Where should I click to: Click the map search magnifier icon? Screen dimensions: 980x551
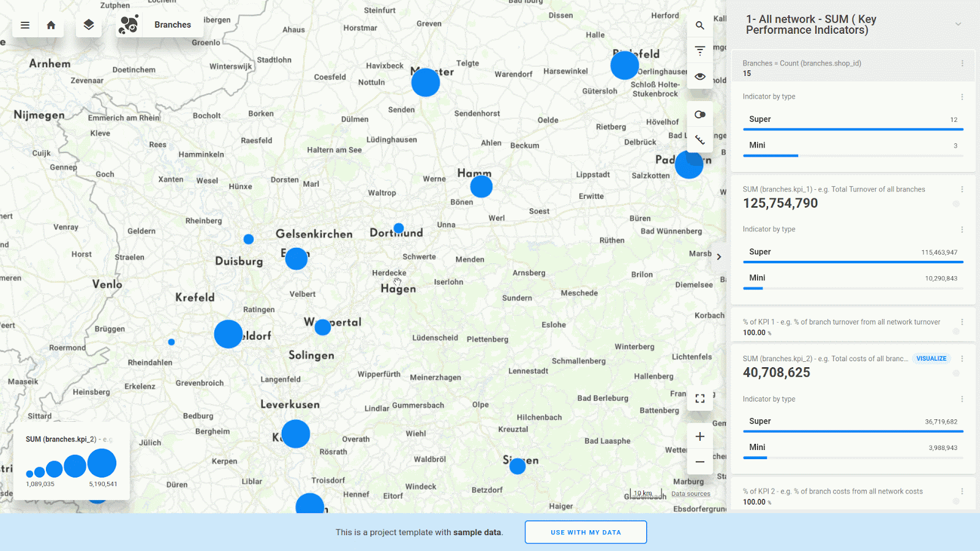coord(700,26)
